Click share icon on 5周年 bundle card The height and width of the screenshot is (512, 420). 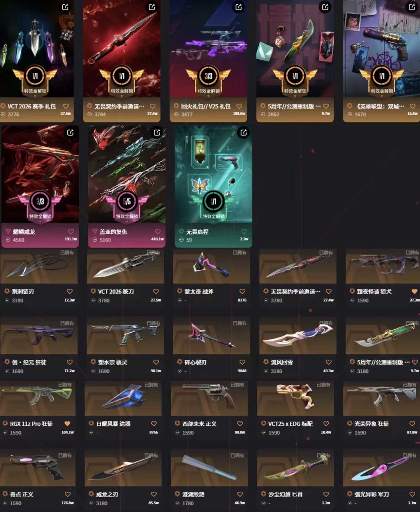(325, 7)
